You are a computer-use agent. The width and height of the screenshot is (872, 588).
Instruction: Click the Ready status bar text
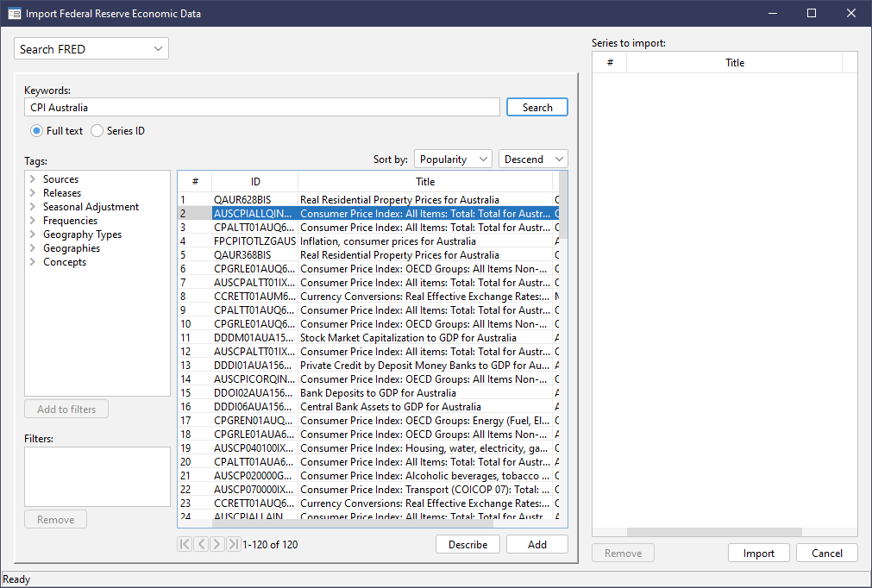[16, 579]
